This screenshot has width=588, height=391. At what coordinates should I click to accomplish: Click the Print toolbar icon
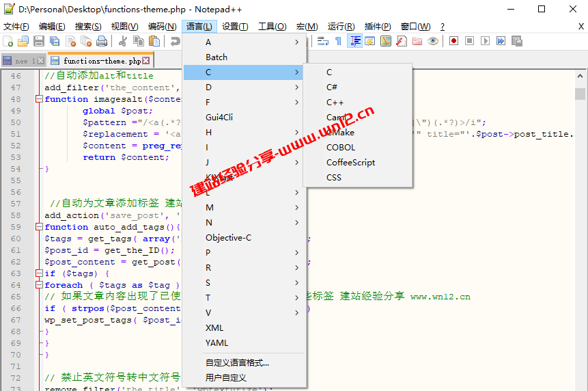102,41
